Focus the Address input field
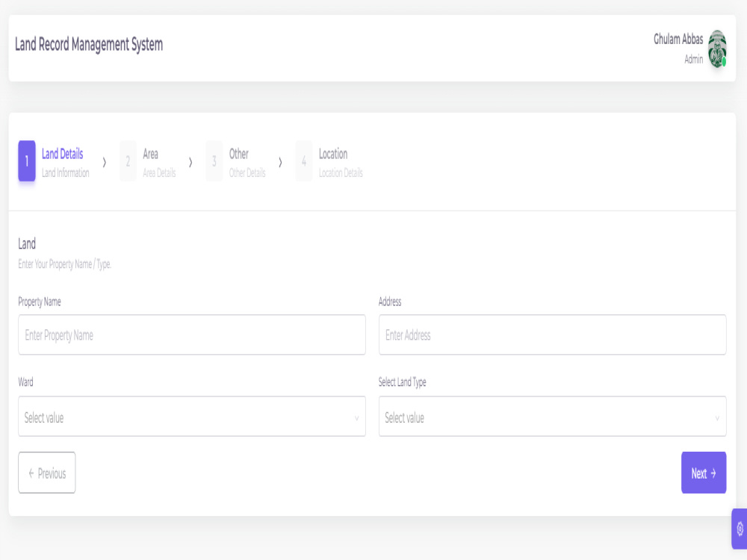Viewport: 747px width, 560px height. coord(553,335)
